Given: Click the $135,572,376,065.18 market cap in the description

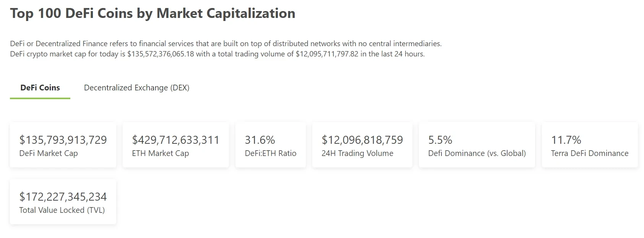Looking at the screenshot, I should click(161, 54).
